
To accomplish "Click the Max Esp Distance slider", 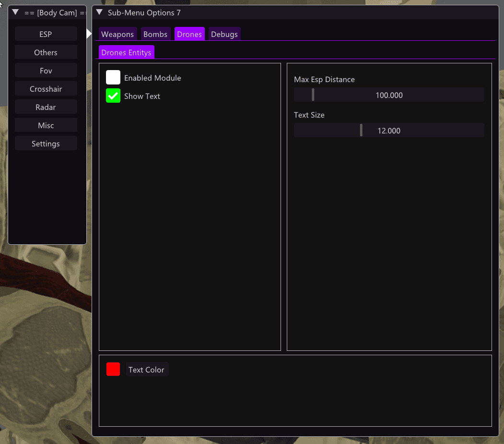I will coord(389,95).
